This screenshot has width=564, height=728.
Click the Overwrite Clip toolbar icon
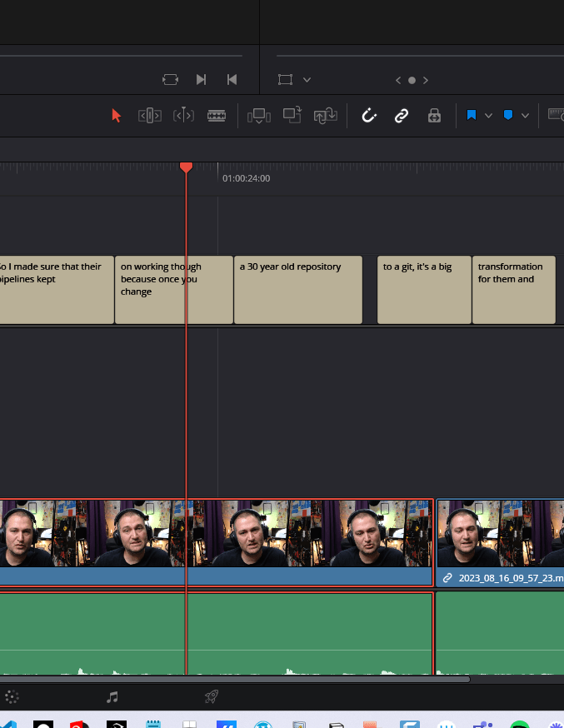pyautogui.click(x=292, y=115)
